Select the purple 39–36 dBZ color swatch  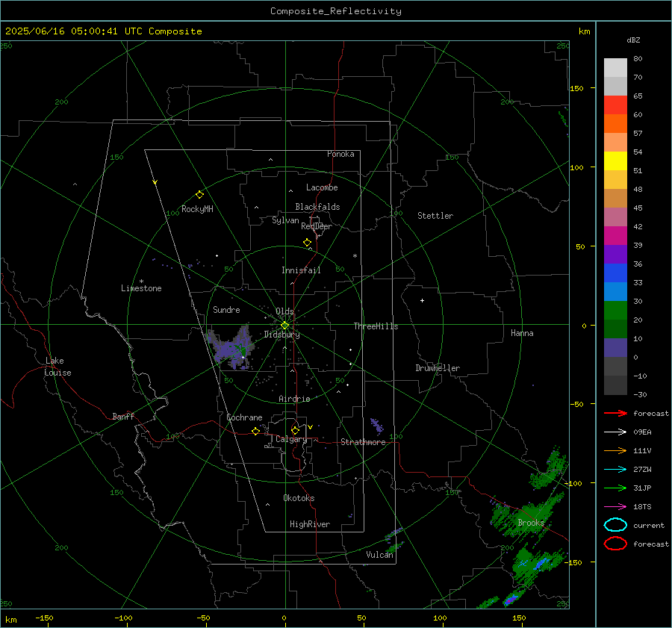point(615,254)
